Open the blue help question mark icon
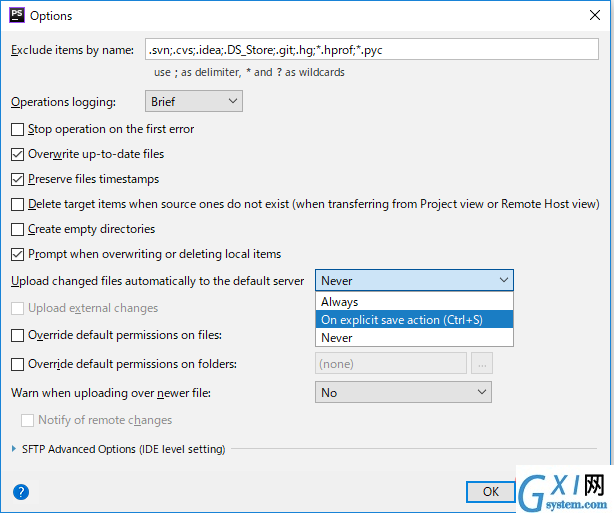This screenshot has width=614, height=513. click(21, 492)
